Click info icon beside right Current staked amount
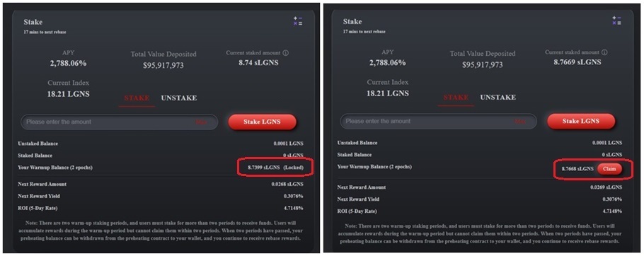 (605, 52)
